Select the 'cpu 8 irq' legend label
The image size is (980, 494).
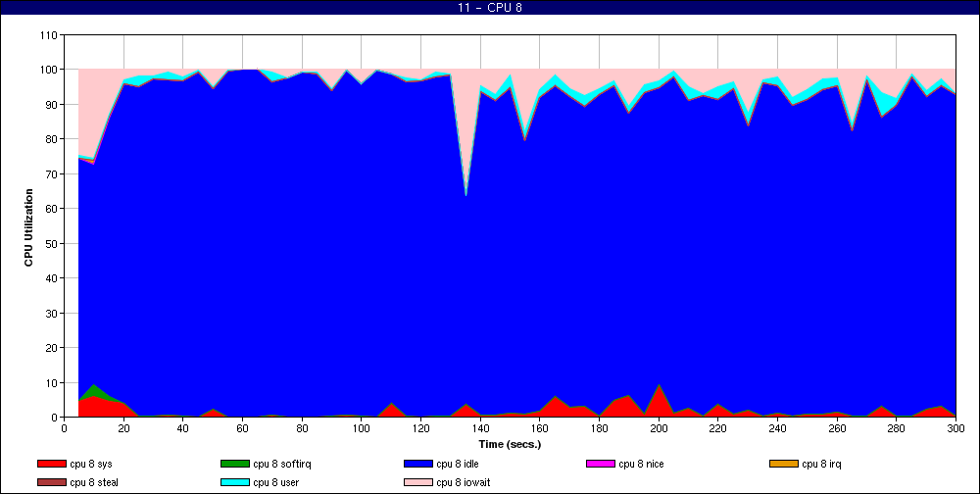(822, 464)
